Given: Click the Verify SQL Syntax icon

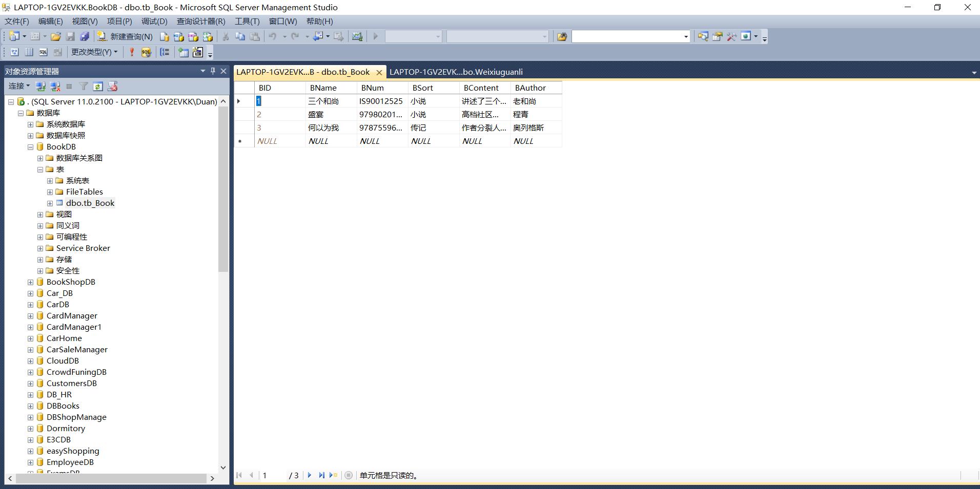Looking at the screenshot, I should pos(146,52).
